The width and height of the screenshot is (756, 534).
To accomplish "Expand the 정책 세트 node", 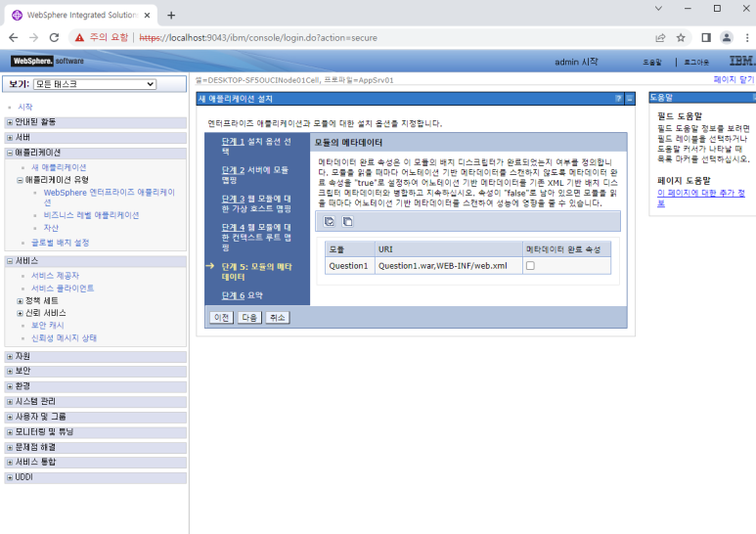I will click(20, 300).
